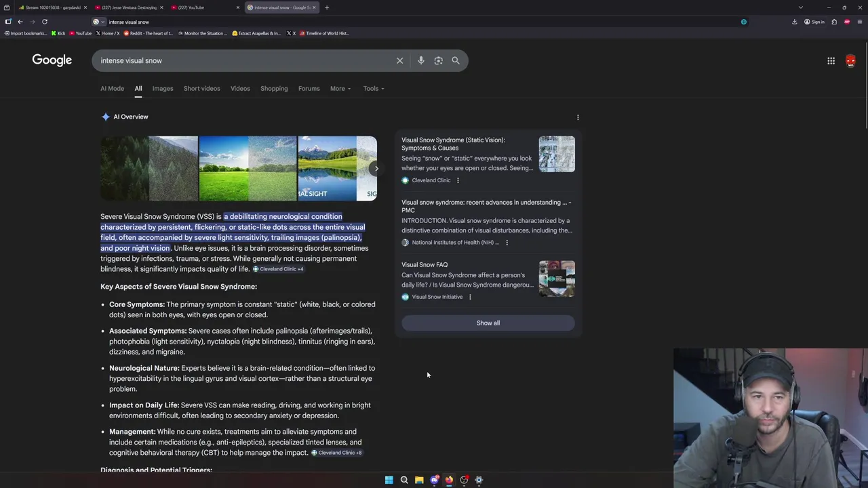Viewport: 868px width, 488px height.
Task: Open the green meadow image thumbnail
Action: [x=248, y=168]
